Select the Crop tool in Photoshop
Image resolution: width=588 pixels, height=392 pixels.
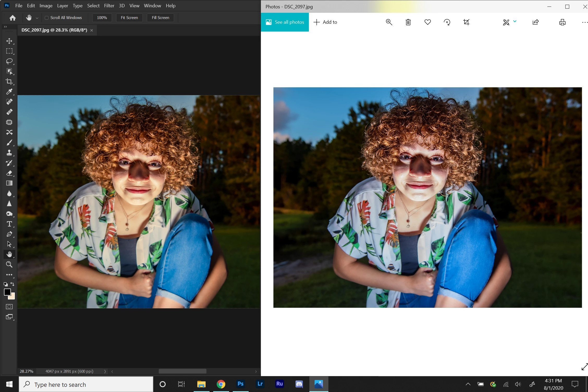pos(9,82)
